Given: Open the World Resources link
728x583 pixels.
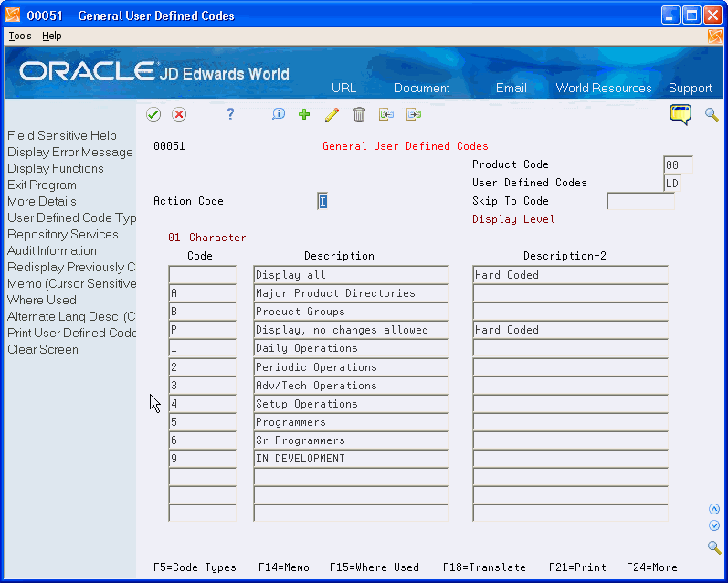Looking at the screenshot, I should tap(604, 89).
